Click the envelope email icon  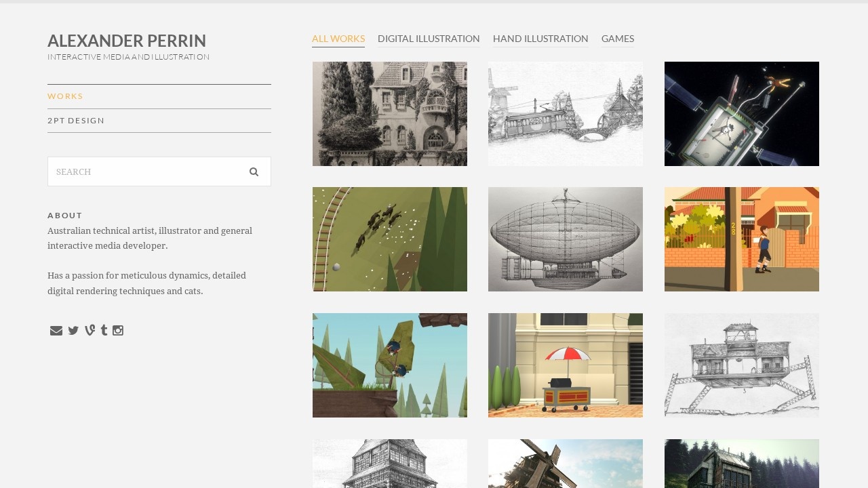point(56,331)
